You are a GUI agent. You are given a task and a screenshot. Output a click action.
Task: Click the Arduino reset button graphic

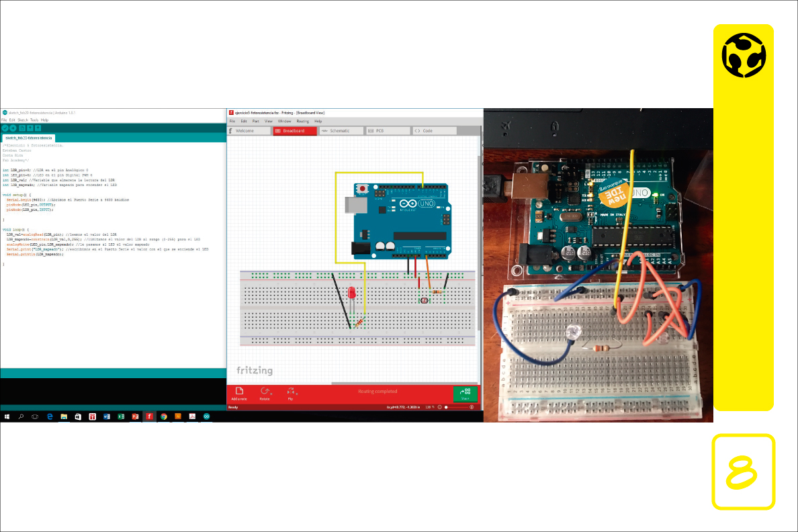click(362, 189)
